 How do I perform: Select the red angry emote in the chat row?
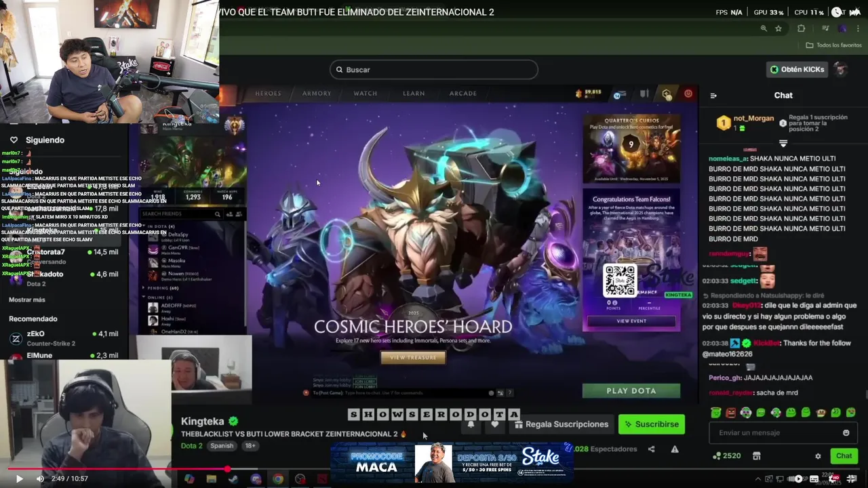point(730,412)
